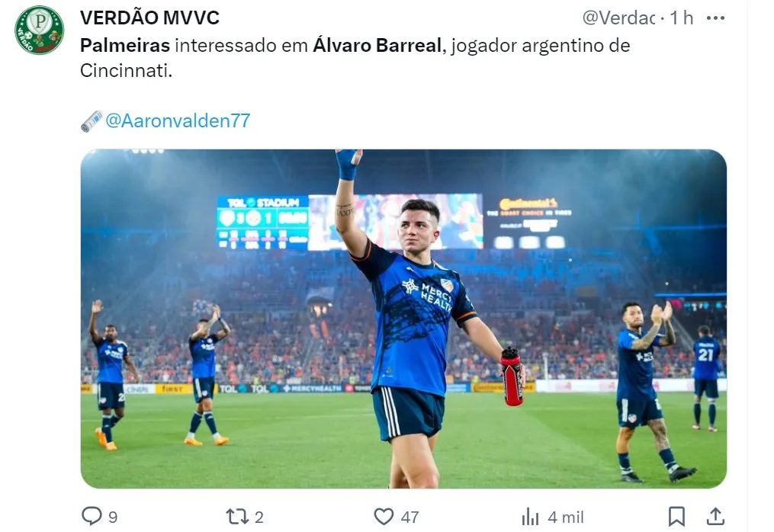Viewport: 774px width, 532px height.
Task: Open the post via the 1 h timestamp
Action: (681, 18)
